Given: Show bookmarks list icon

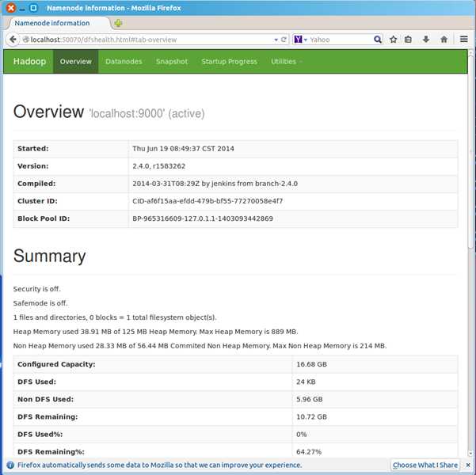Looking at the screenshot, I should (409, 39).
